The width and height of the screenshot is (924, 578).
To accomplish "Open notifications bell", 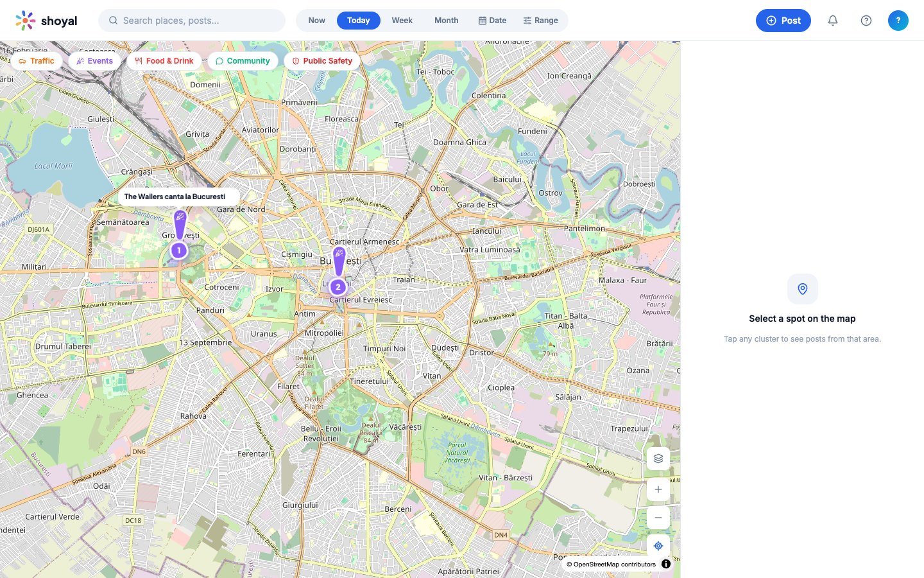I will point(833,21).
